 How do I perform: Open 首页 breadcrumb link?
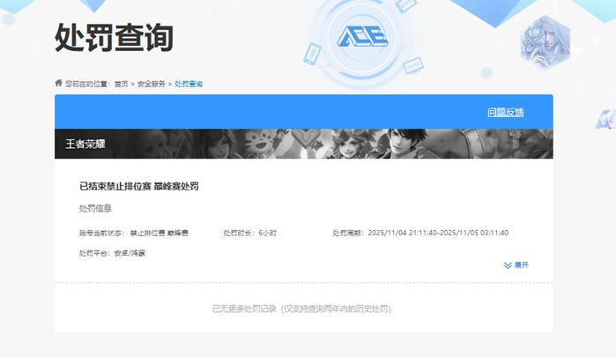click(122, 84)
